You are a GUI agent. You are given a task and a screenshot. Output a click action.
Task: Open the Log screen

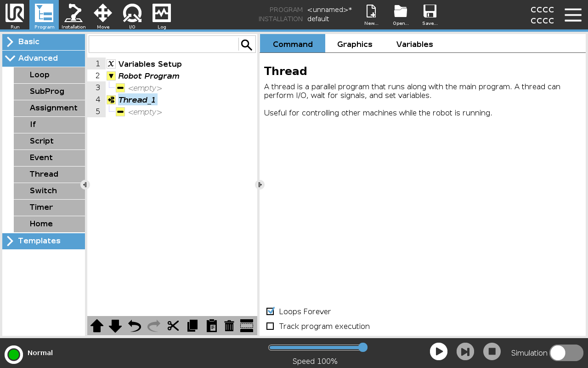tap(162, 16)
